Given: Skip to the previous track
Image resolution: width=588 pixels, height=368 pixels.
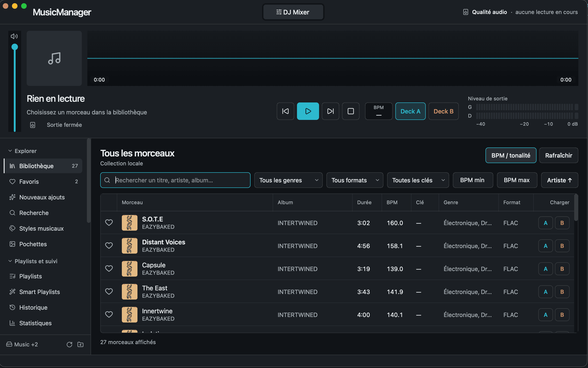Looking at the screenshot, I should coord(285,111).
